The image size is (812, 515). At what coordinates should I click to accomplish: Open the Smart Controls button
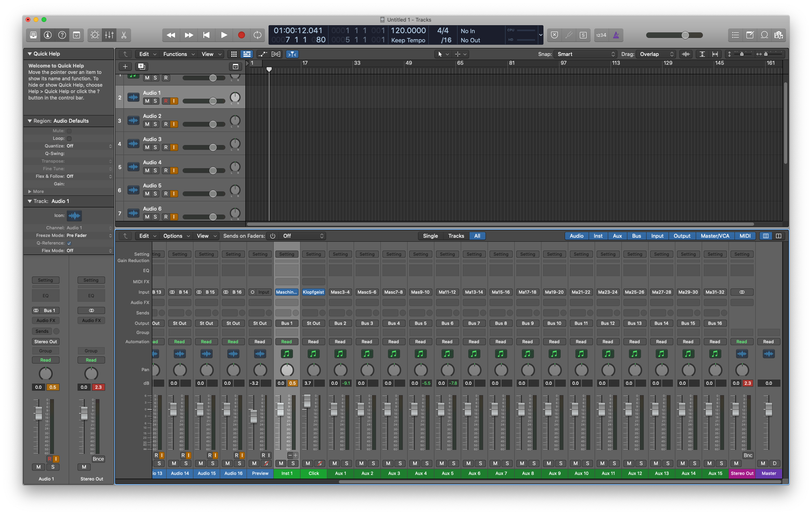click(95, 35)
